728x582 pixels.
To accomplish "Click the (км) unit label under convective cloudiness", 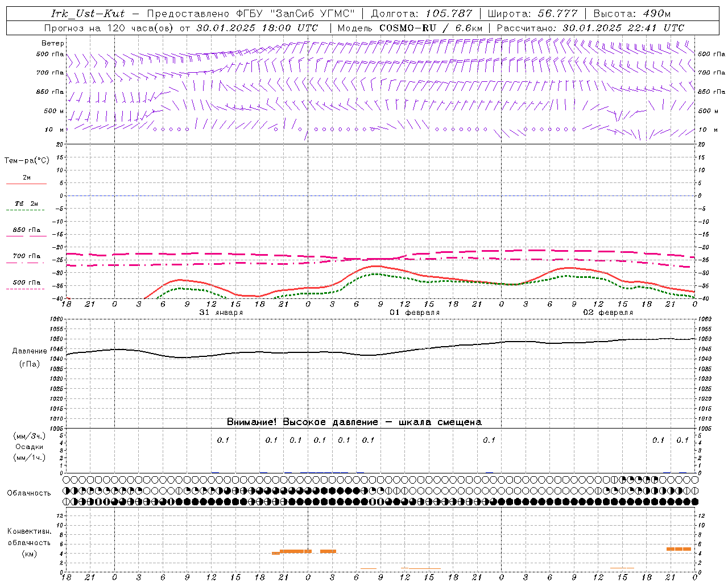I will 29,554.
